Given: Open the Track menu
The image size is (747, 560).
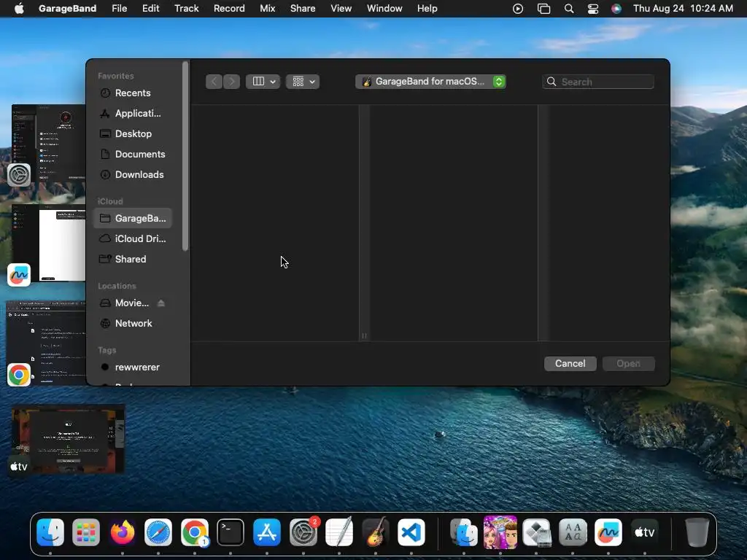Looking at the screenshot, I should [186, 9].
